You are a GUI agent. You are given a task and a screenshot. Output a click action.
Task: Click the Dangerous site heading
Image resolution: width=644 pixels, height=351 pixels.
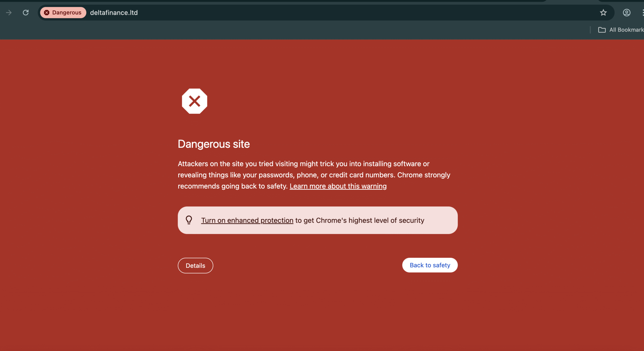click(x=214, y=144)
